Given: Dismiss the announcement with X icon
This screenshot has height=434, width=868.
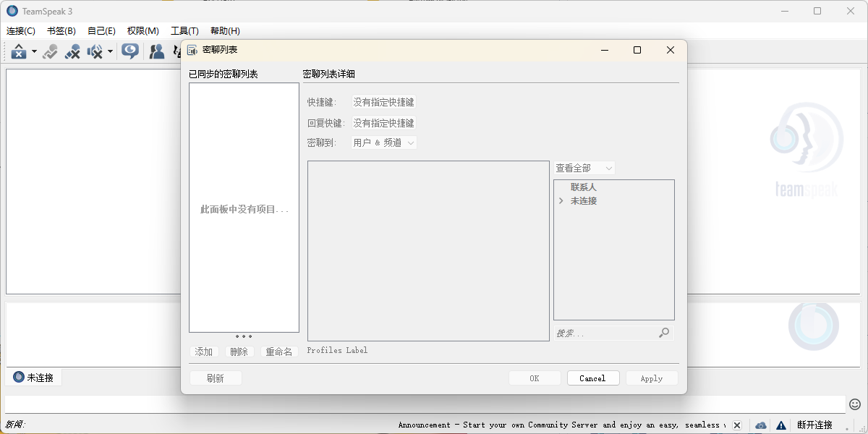Looking at the screenshot, I should tap(737, 425).
